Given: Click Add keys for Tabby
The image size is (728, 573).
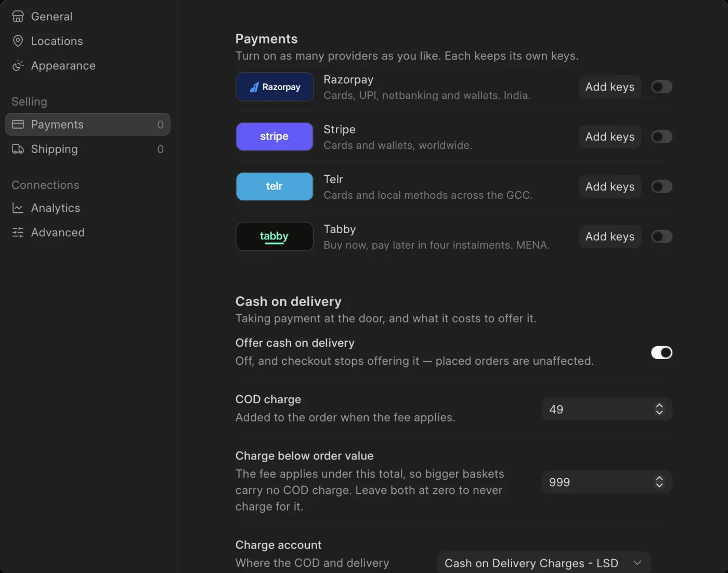Looking at the screenshot, I should click(610, 237).
